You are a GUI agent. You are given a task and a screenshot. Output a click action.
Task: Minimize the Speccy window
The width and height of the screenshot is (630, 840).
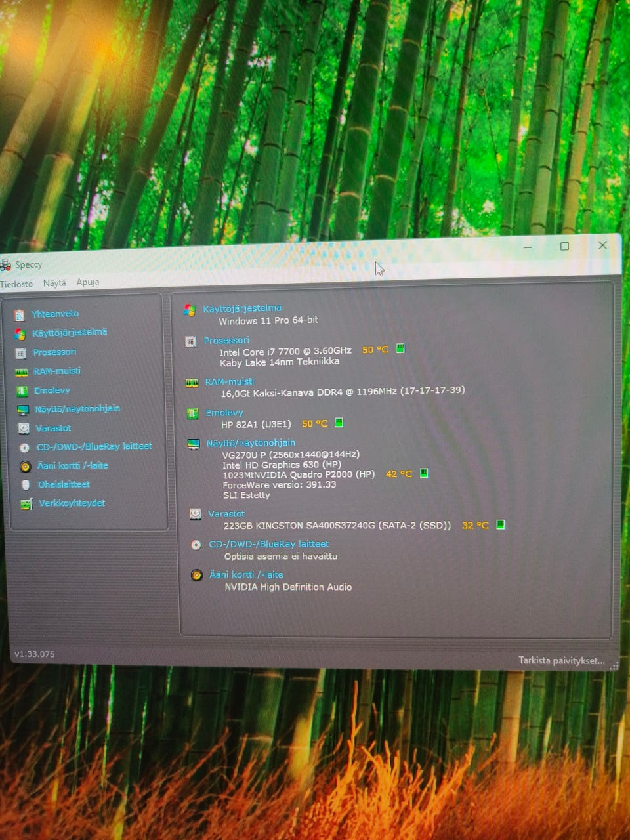point(528,247)
